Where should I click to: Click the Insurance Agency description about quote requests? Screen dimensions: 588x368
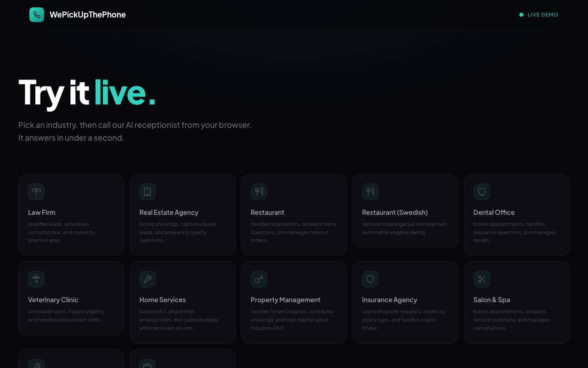click(404, 320)
